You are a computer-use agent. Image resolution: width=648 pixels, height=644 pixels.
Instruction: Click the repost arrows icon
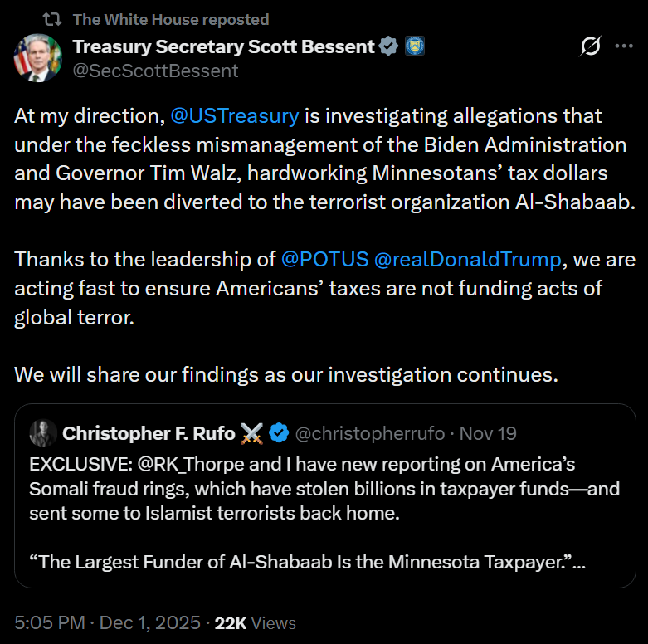pyautogui.click(x=51, y=19)
